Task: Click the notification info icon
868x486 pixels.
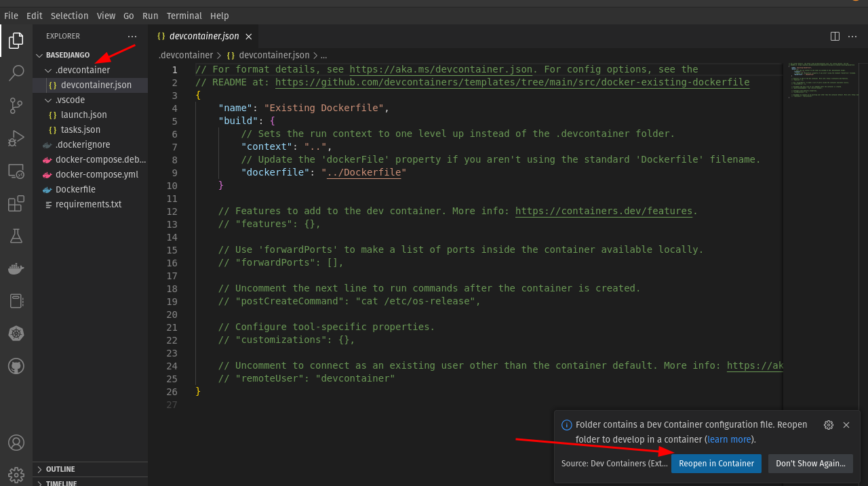Action: pos(566,425)
